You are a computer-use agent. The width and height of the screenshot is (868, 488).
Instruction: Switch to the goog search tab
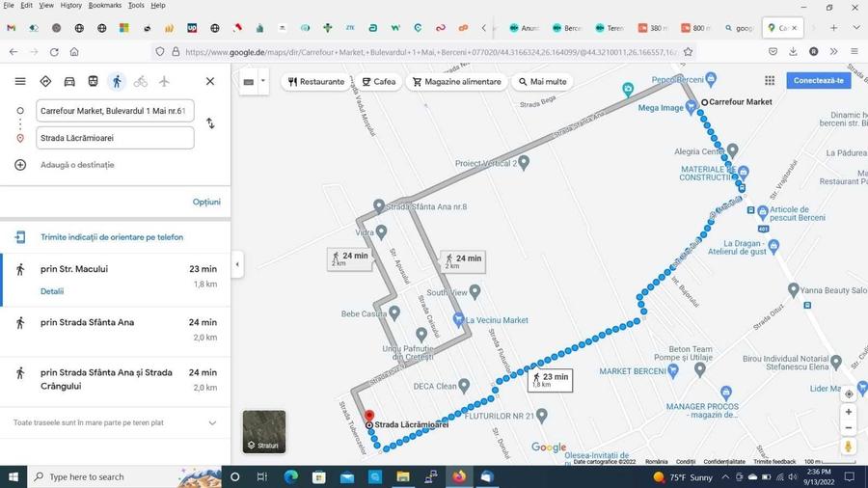coord(739,28)
